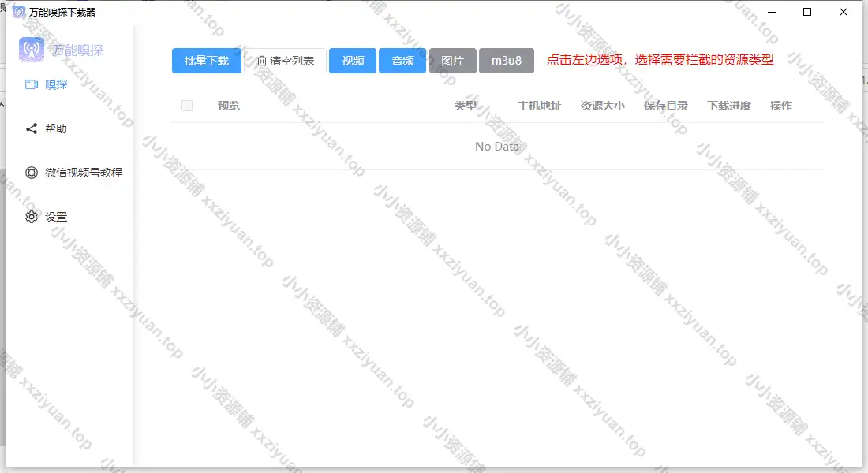Click the 类型 column header

[466, 106]
